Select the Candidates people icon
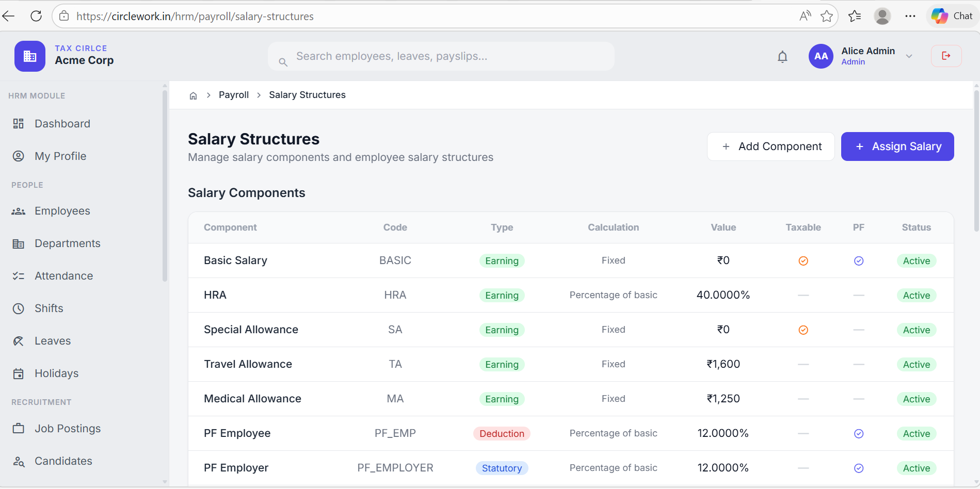 (19, 461)
